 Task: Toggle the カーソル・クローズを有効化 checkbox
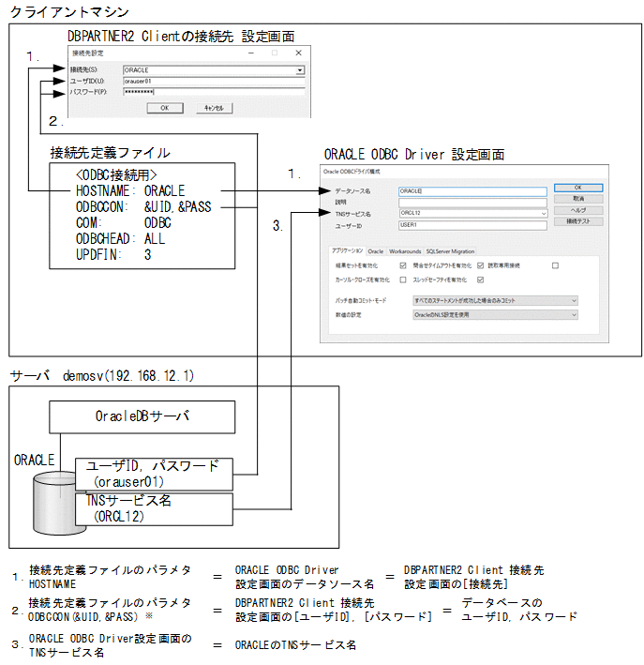coord(403,280)
